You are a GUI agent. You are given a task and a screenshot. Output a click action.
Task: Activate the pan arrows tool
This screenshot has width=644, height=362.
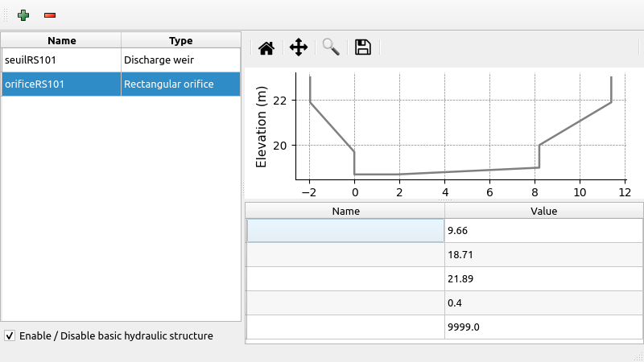tap(299, 47)
